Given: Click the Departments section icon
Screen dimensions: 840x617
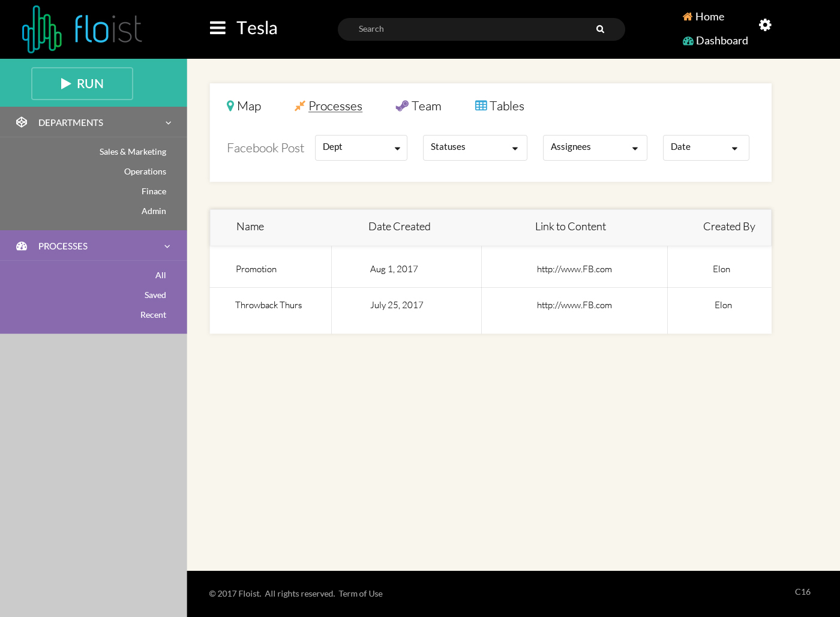Looking at the screenshot, I should (22, 122).
